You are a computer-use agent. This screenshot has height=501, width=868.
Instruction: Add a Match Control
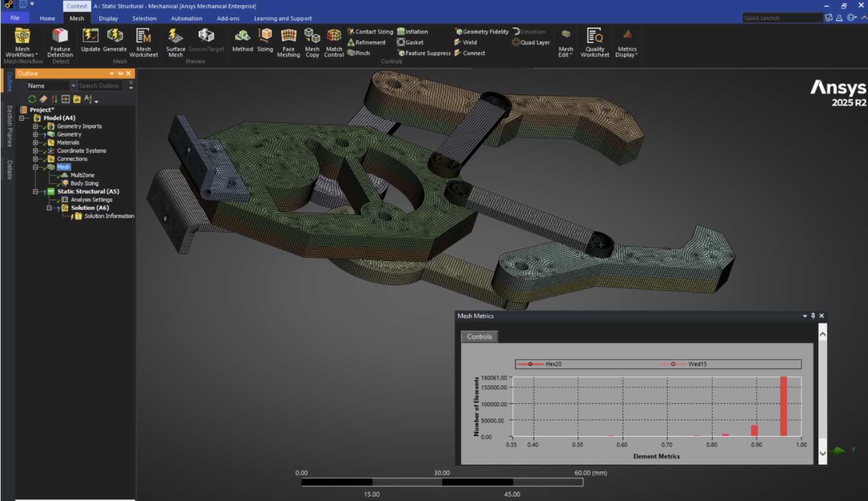(334, 43)
